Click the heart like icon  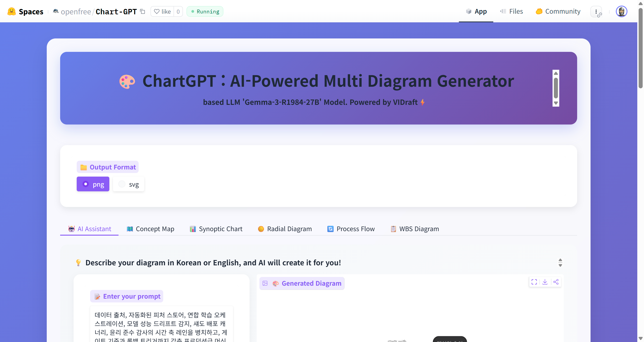pos(157,11)
